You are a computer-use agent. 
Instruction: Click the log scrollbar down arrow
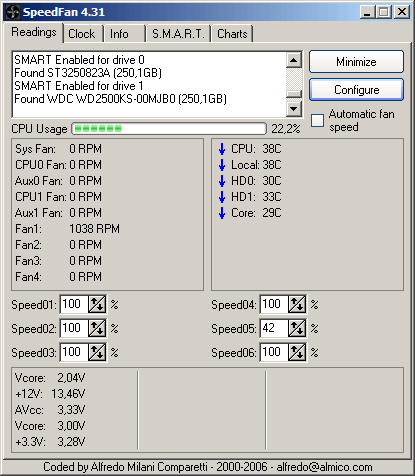(x=294, y=108)
